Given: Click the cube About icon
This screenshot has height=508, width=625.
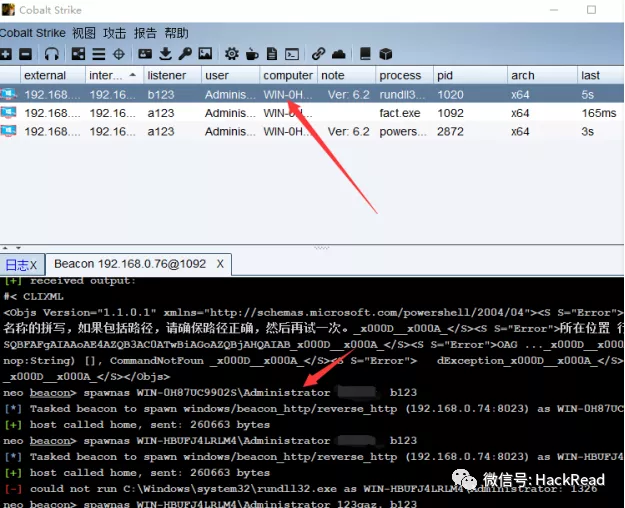Looking at the screenshot, I should coord(385,54).
